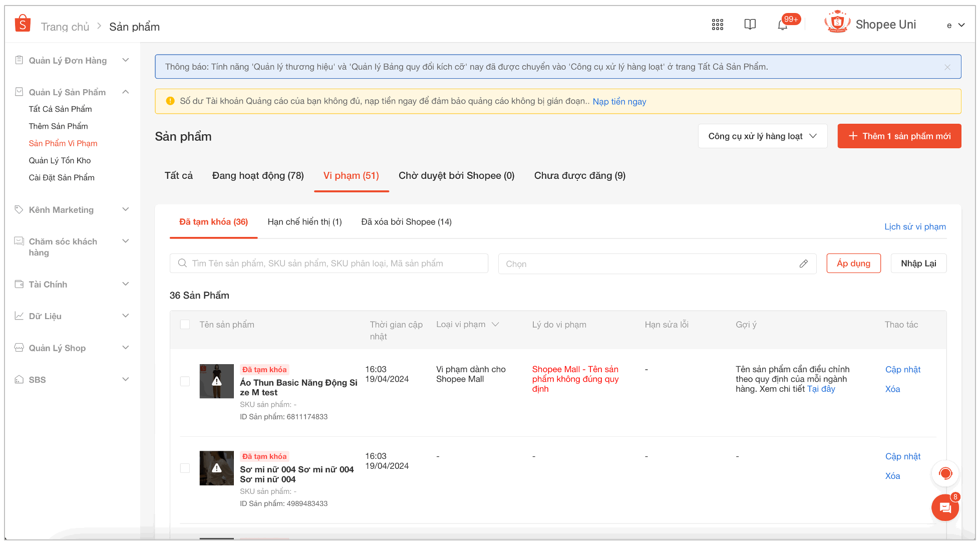Viewport: 980px width, 541px height.
Task: Click the Shopee logo icon
Action: click(x=23, y=24)
